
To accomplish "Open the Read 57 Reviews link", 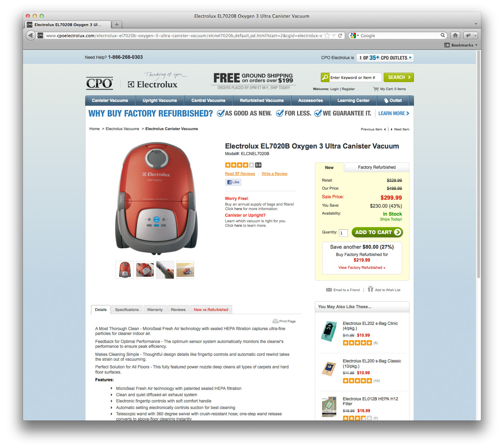I will click(x=240, y=174).
